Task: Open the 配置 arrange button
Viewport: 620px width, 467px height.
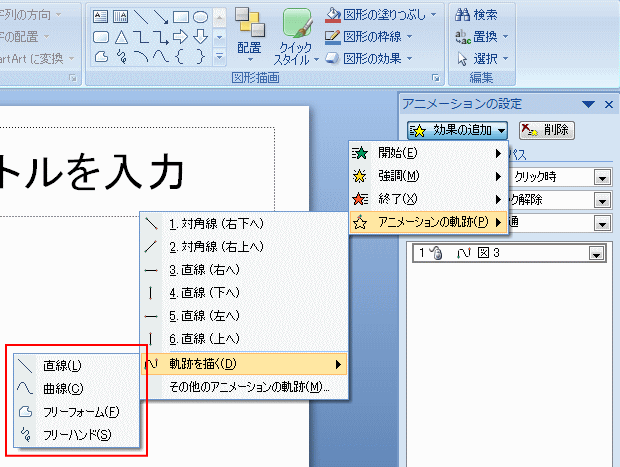Action: pyautogui.click(x=250, y=36)
